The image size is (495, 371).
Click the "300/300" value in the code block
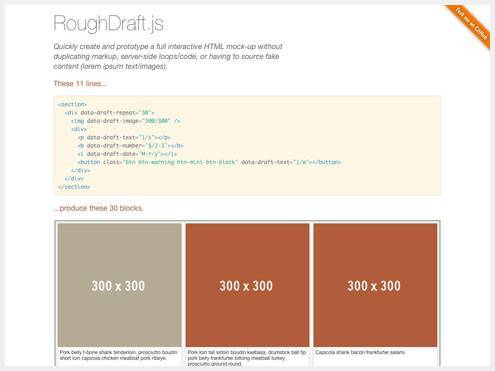156,121
